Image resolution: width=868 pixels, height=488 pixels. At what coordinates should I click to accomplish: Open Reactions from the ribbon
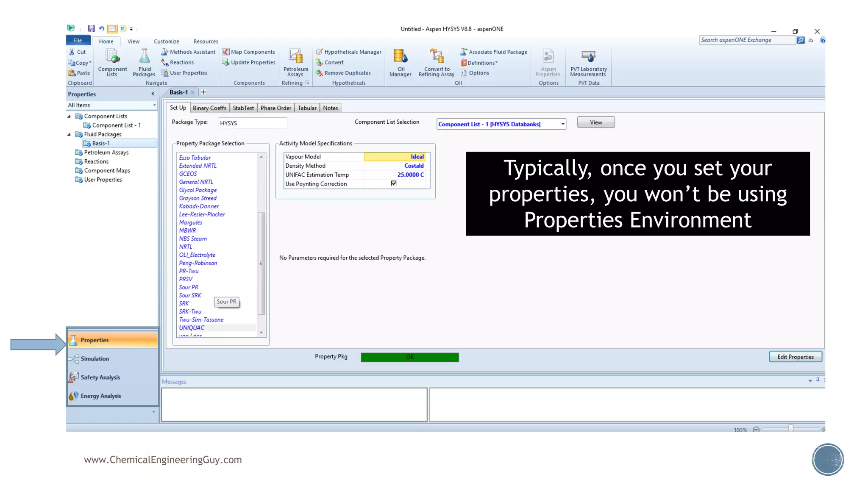[x=177, y=62]
